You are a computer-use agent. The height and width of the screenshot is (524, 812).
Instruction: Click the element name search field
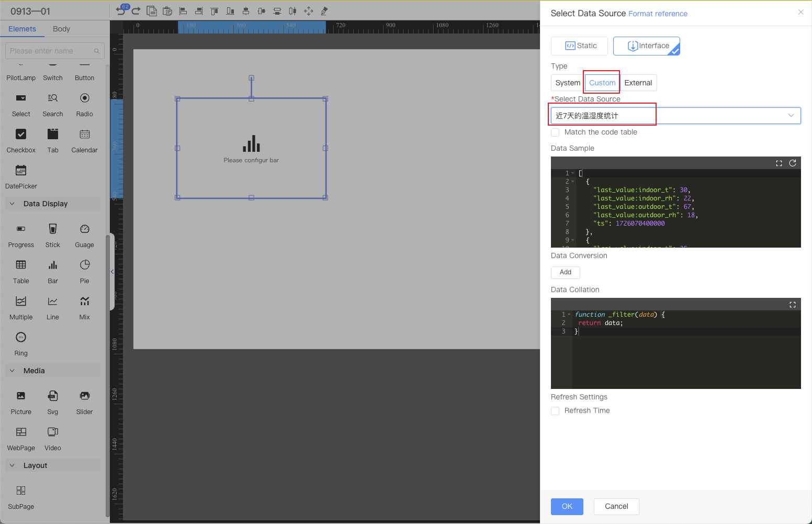click(51, 51)
